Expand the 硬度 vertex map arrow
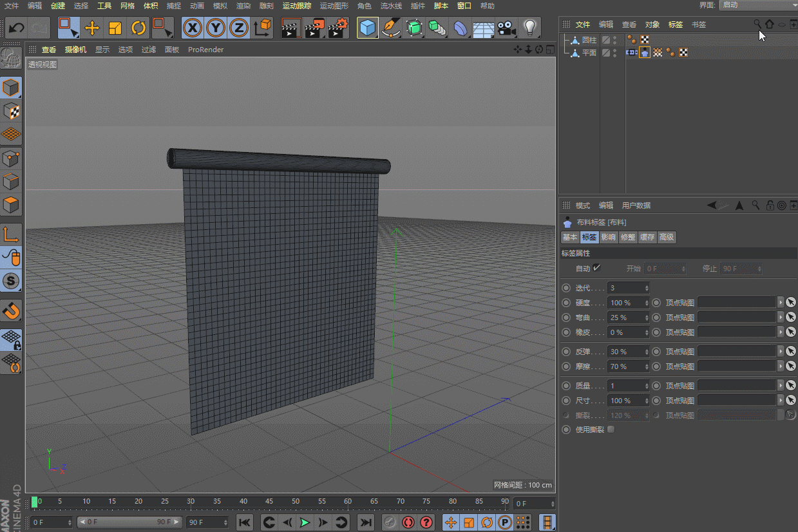798x532 pixels. click(781, 303)
